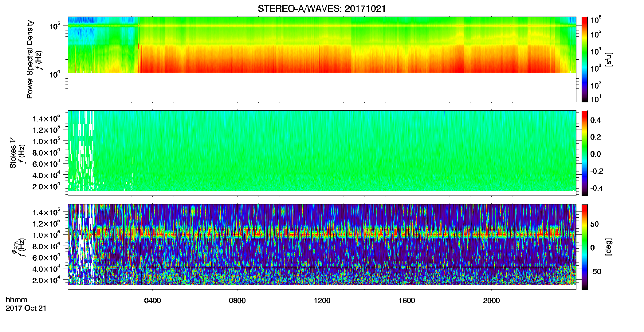Click the phi RTN degrees color bar
Screen dimensions: 644x332
(x=585, y=247)
